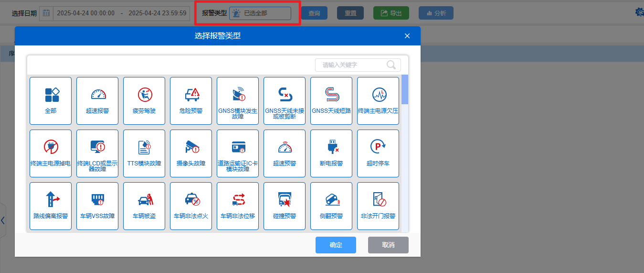Open the 报警类型 selector showing 已选全部

[x=260, y=13]
